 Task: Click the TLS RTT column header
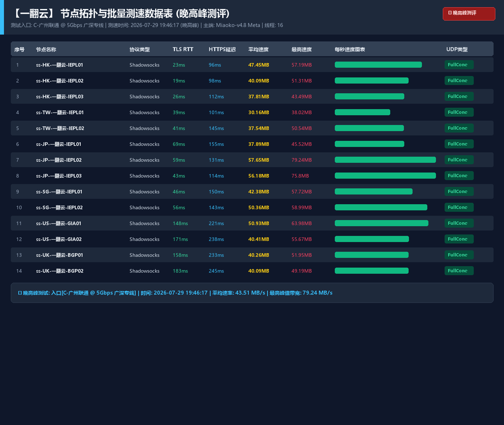(x=183, y=49)
